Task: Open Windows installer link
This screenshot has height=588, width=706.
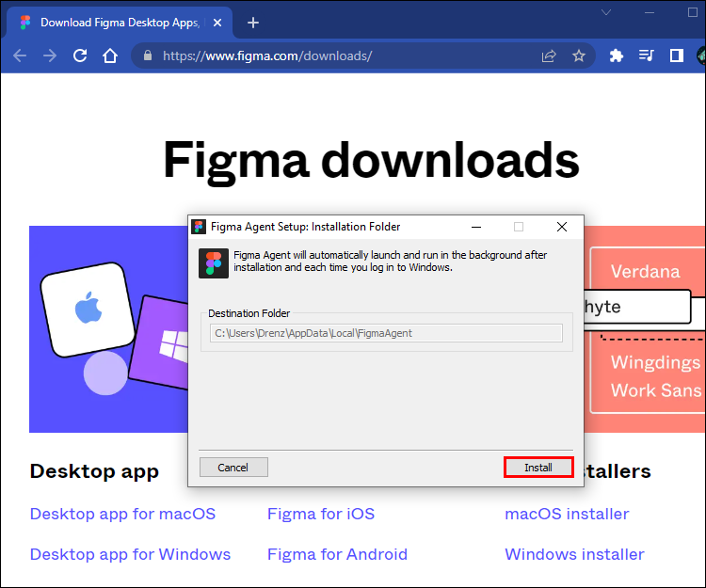Action: pos(574,554)
